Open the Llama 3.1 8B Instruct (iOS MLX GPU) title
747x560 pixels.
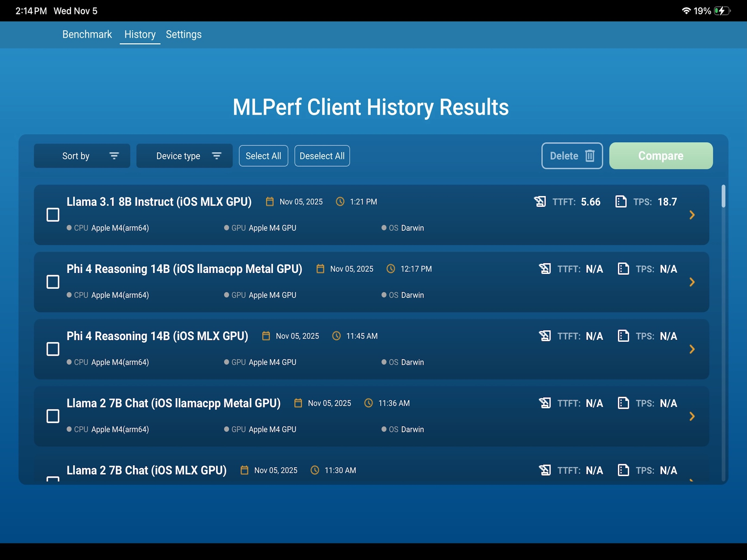point(159,202)
